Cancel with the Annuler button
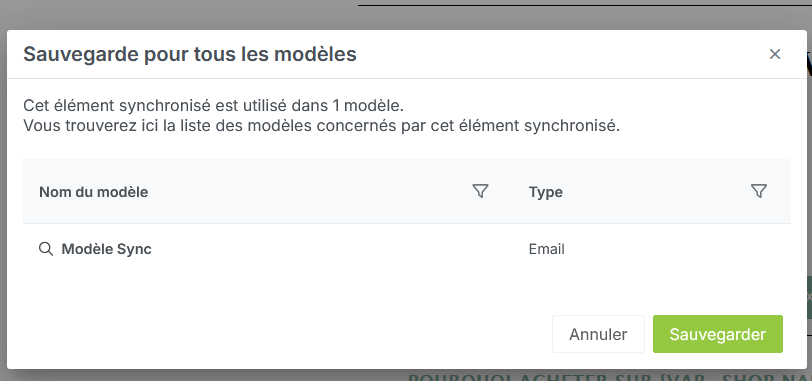This screenshot has height=381, width=812. pos(598,334)
